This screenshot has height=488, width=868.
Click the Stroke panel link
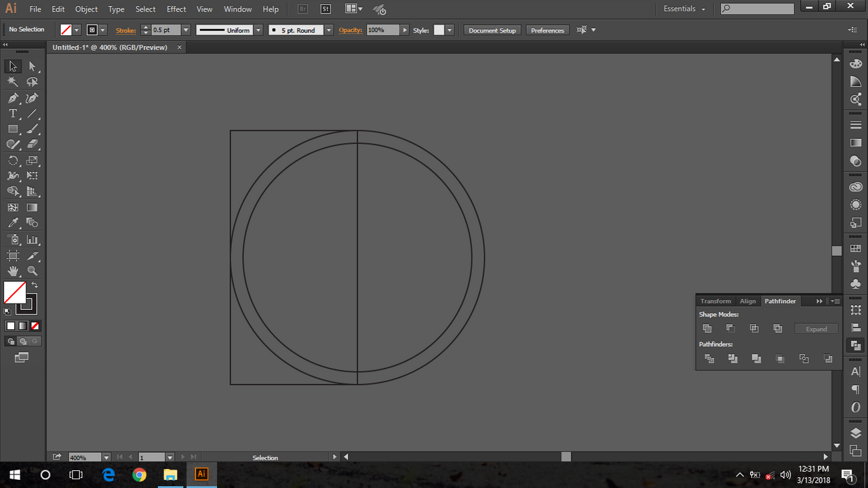click(x=125, y=30)
